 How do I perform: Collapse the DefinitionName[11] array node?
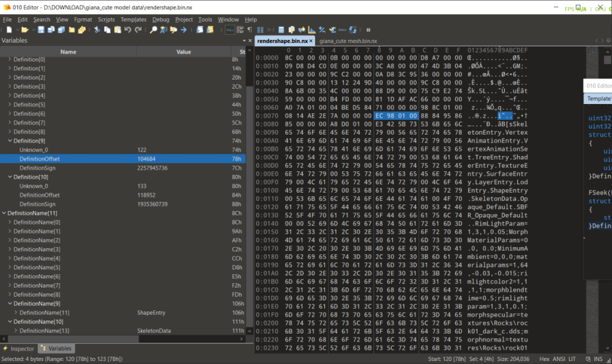[4, 214]
